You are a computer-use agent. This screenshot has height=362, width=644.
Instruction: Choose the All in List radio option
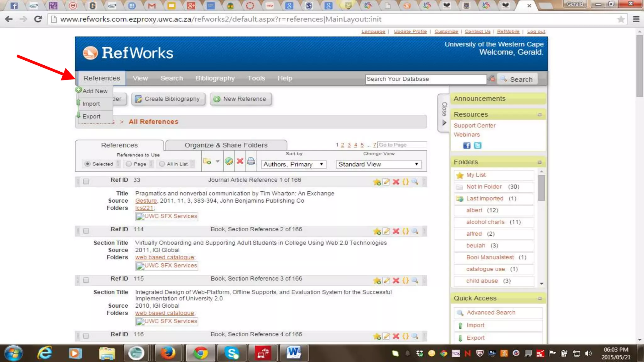point(162,164)
